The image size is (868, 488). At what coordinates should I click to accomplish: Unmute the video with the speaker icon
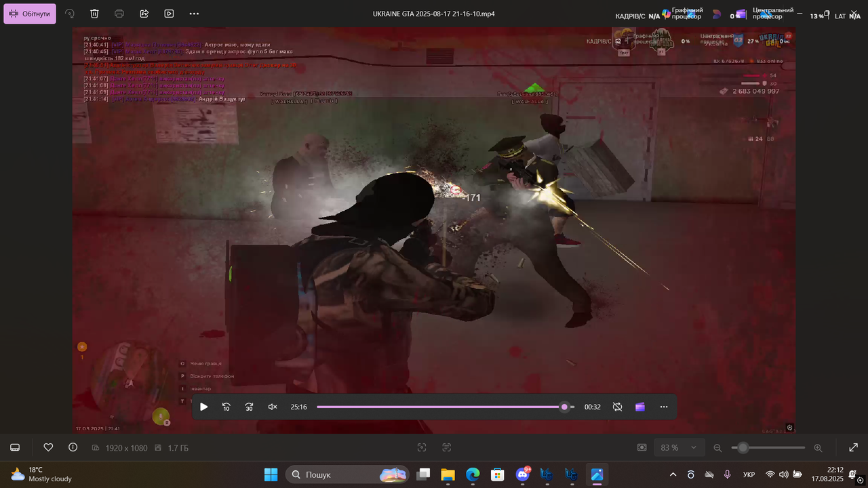click(273, 407)
